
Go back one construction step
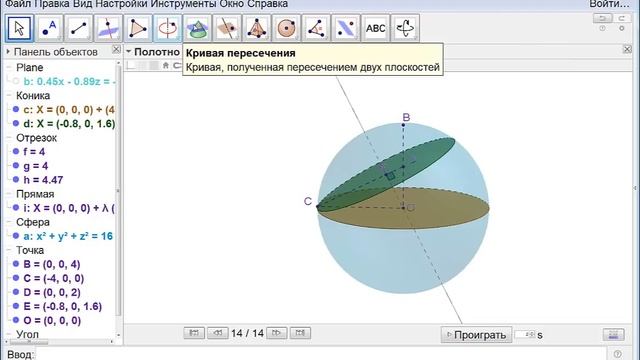tap(218, 333)
